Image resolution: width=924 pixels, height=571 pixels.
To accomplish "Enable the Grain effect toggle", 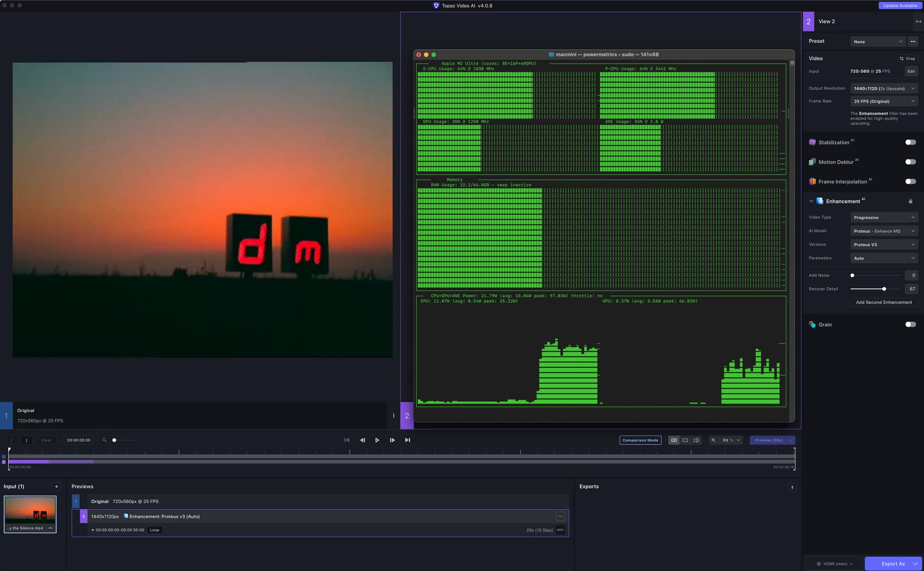I will pos(910,324).
